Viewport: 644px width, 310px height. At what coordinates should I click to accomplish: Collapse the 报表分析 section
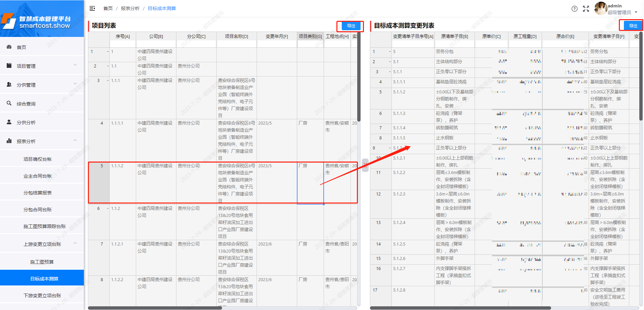pyautogui.click(x=75, y=140)
